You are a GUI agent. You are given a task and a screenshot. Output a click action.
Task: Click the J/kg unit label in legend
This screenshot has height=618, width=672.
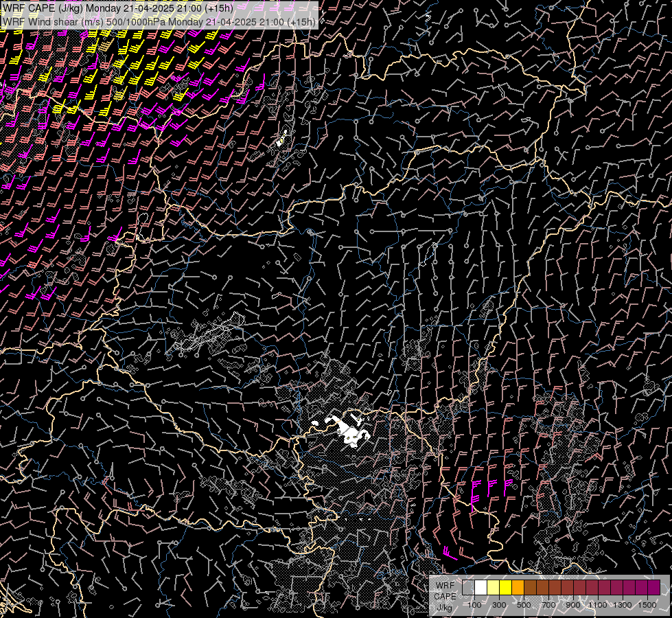tap(445, 607)
